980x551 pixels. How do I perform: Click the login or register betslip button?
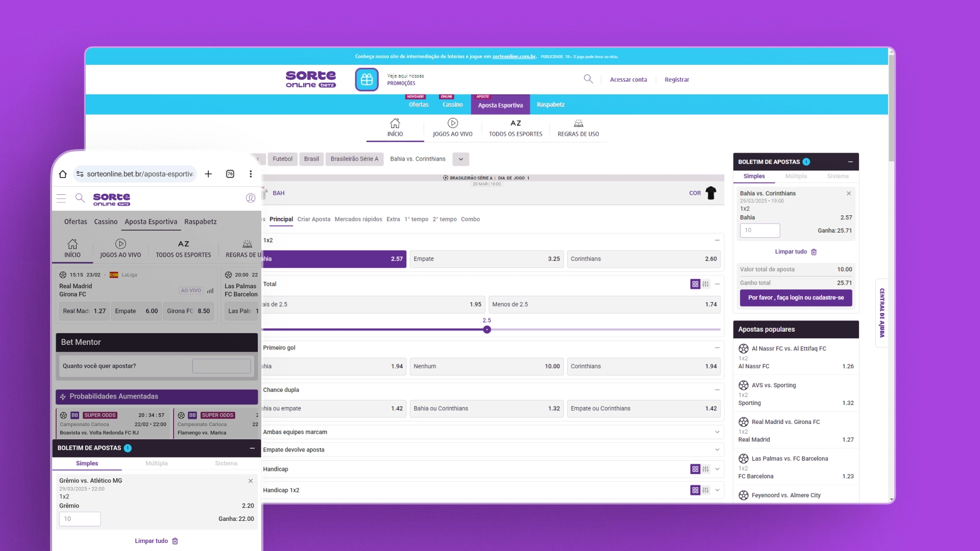coord(796,298)
